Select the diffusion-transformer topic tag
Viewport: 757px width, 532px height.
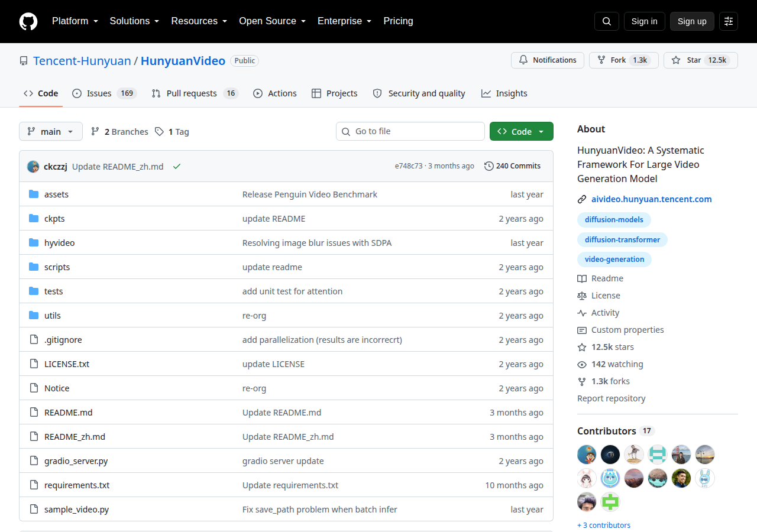[x=623, y=239]
